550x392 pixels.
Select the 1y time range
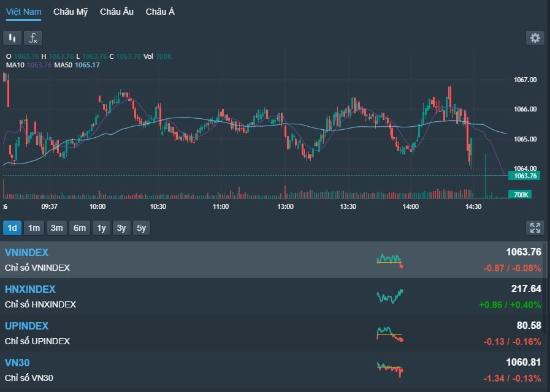(x=101, y=228)
